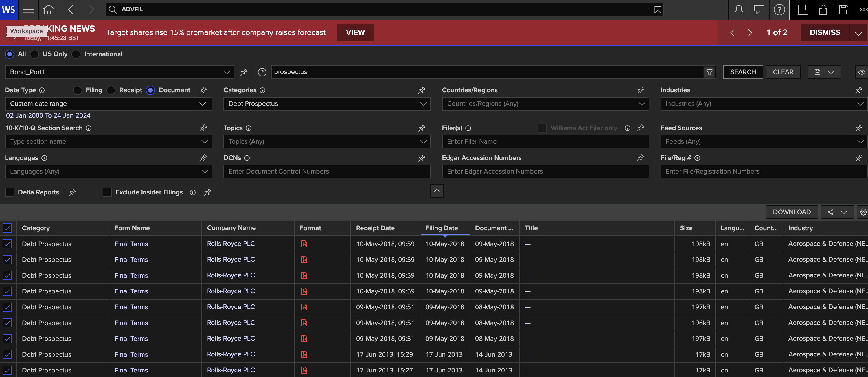Click the CLEAR button
The height and width of the screenshot is (377, 868).
783,72
